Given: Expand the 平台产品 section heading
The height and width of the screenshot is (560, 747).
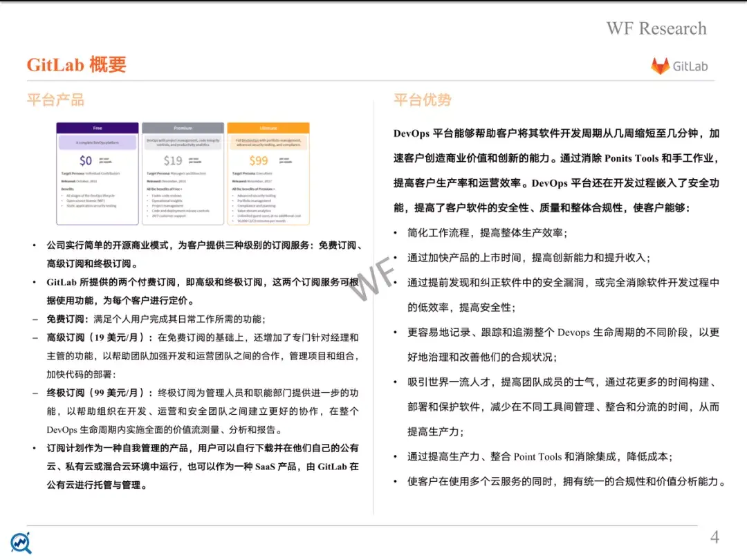Looking at the screenshot, I should pyautogui.click(x=55, y=100).
